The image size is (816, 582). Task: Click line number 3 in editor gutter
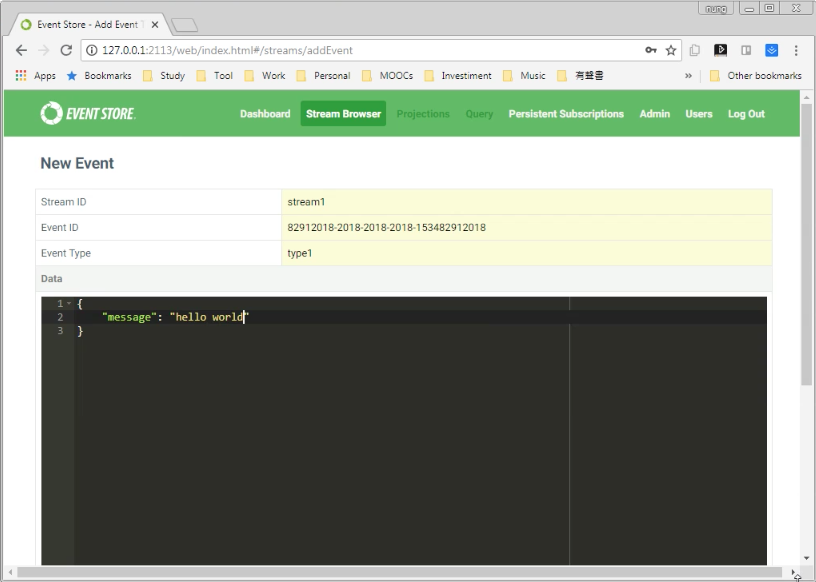(60, 331)
